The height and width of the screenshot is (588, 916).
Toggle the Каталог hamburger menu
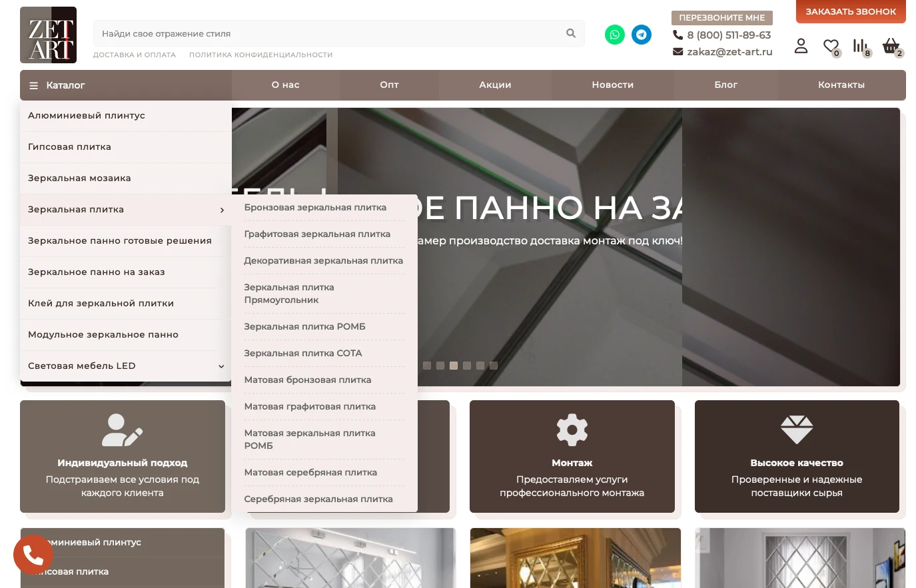pyautogui.click(x=33, y=86)
